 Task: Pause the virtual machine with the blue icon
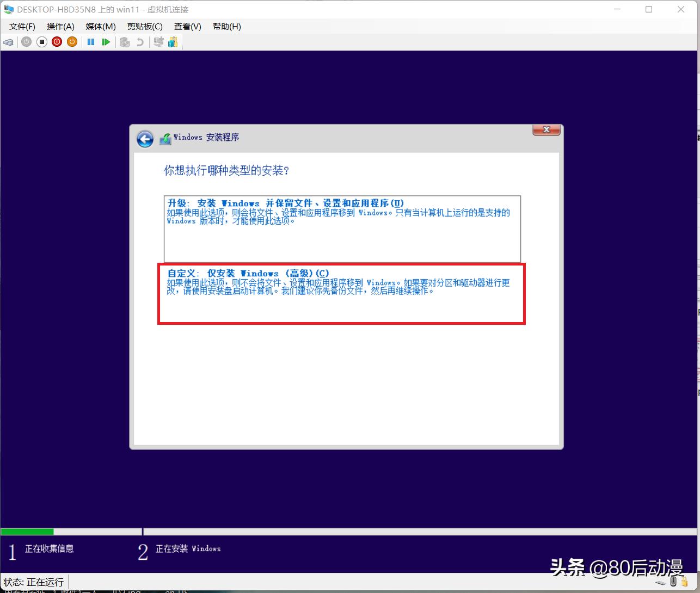(91, 42)
